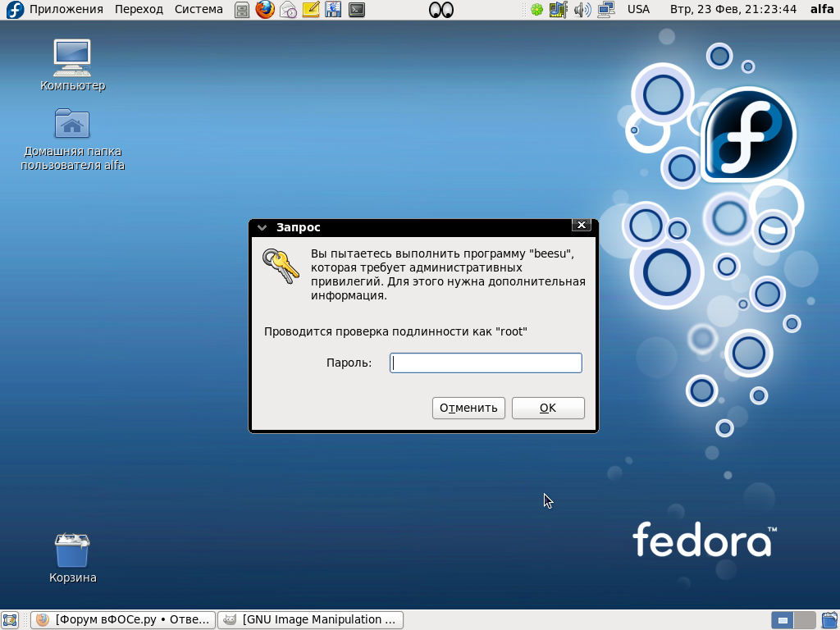Open the network connection tray icon
This screenshot has height=630, width=840.
606,10
